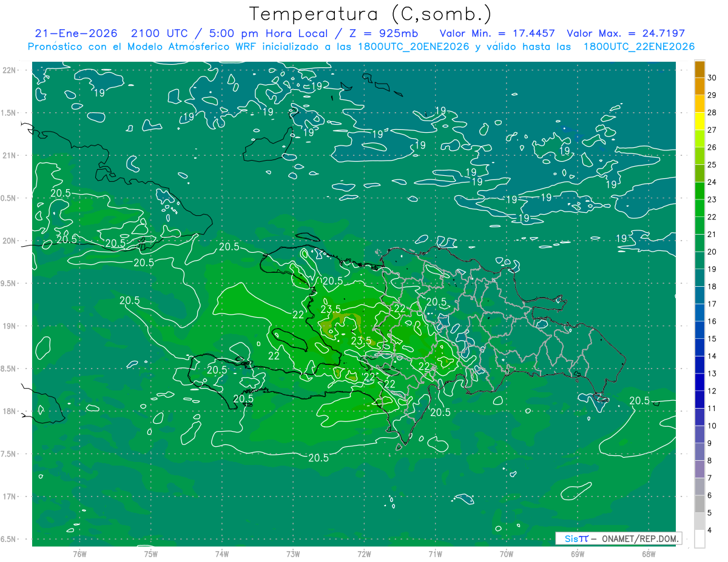Click the "69W" longitude axis label
The height and width of the screenshot is (562, 728).
(578, 554)
